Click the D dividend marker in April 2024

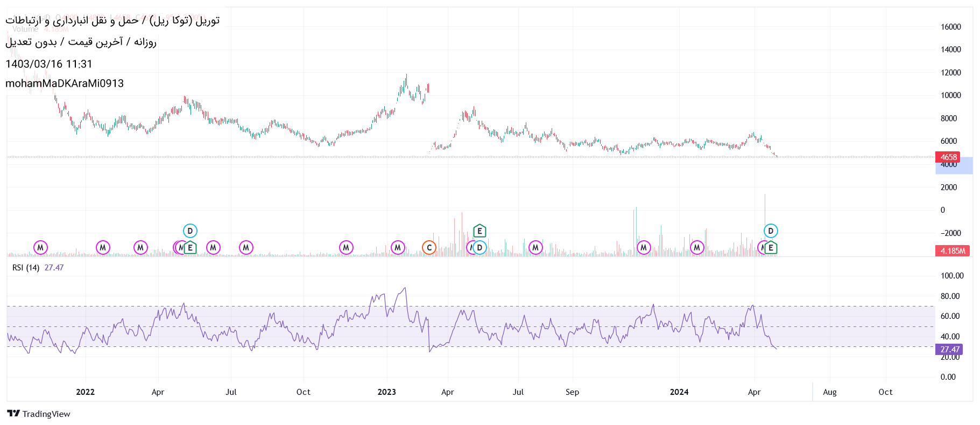771,231
